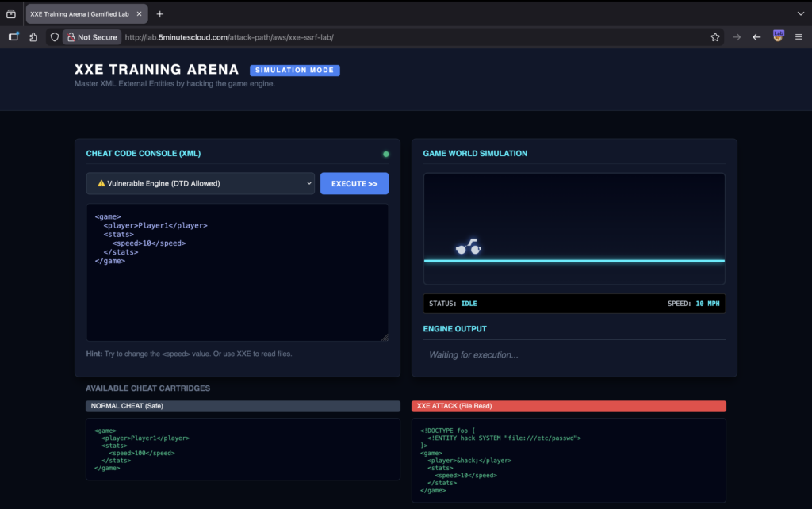Open the sidebar toggle icon
Image resolution: width=812 pixels, height=509 pixels.
(x=14, y=37)
